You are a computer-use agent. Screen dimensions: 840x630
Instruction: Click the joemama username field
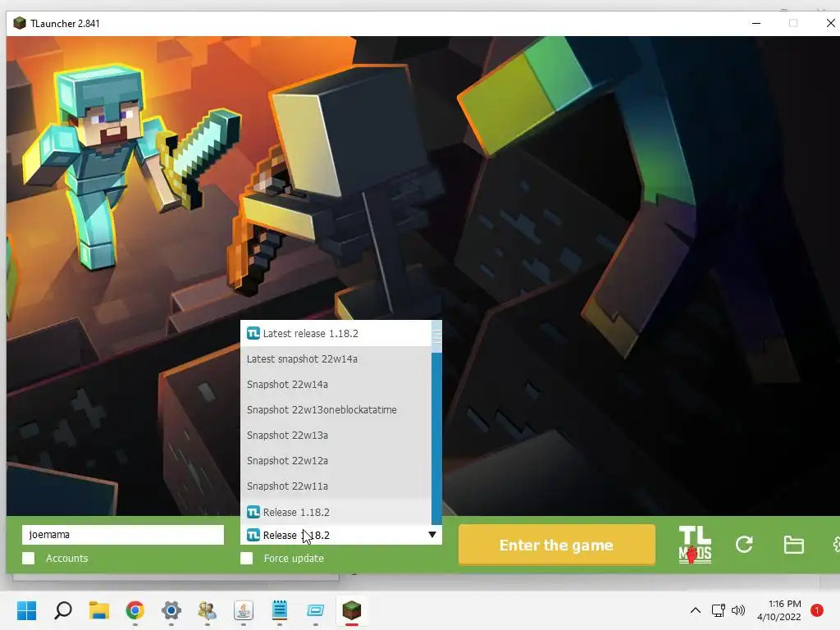click(123, 535)
